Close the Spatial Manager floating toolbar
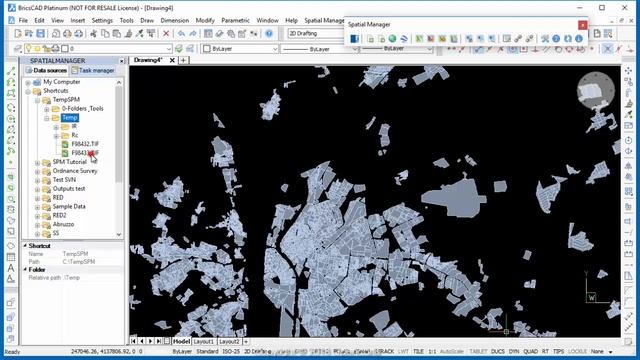The height and width of the screenshot is (360, 640). [x=582, y=25]
